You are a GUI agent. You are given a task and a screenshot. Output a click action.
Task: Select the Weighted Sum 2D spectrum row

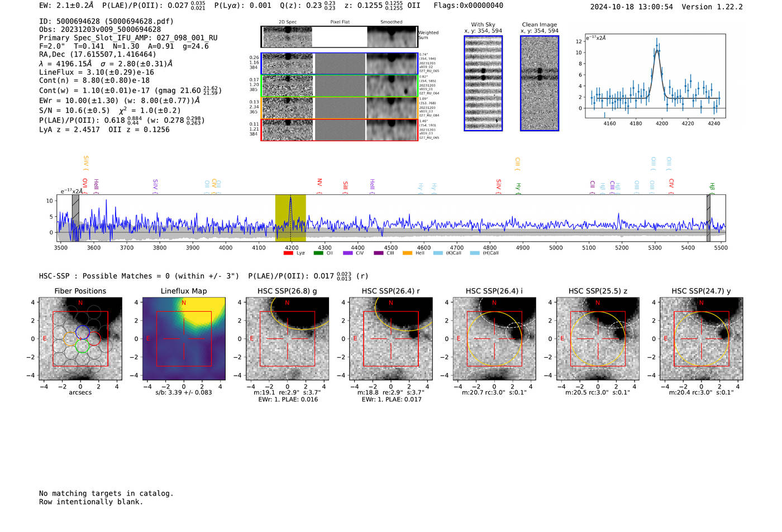[340, 37]
